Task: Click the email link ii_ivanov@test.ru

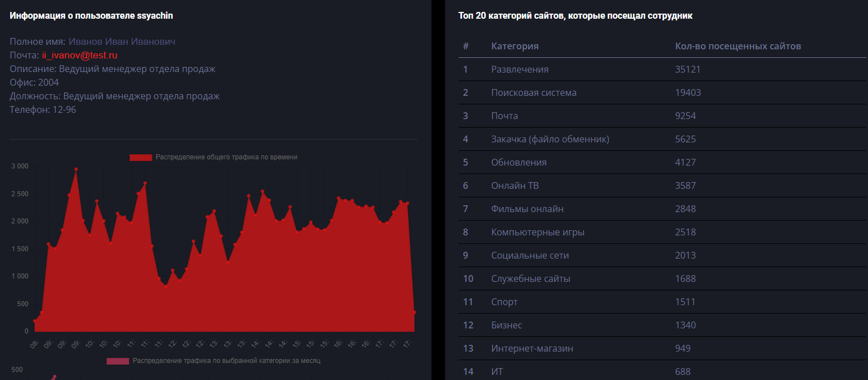Action: (x=79, y=55)
